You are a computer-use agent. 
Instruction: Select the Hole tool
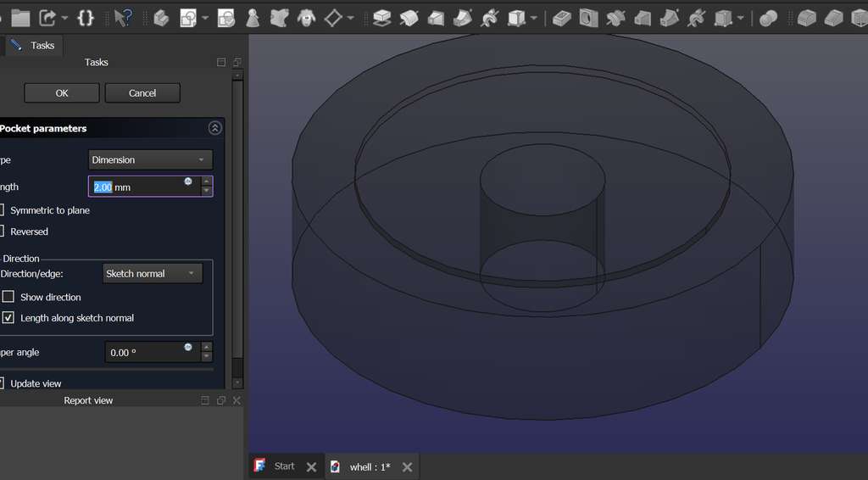(588, 19)
